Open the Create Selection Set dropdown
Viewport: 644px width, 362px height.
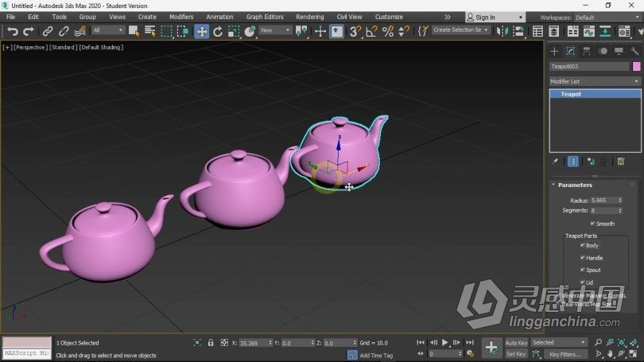tap(461, 30)
